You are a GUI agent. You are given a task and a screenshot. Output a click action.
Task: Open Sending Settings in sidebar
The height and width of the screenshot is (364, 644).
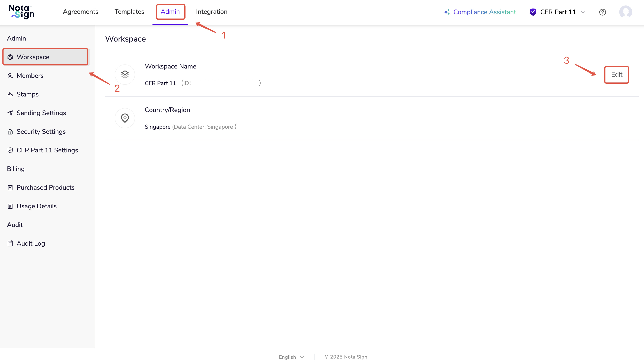coord(41,113)
